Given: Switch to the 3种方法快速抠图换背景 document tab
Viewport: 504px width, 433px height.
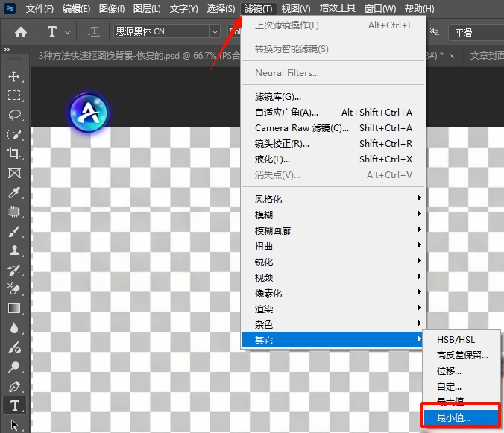Looking at the screenshot, I should point(139,56).
